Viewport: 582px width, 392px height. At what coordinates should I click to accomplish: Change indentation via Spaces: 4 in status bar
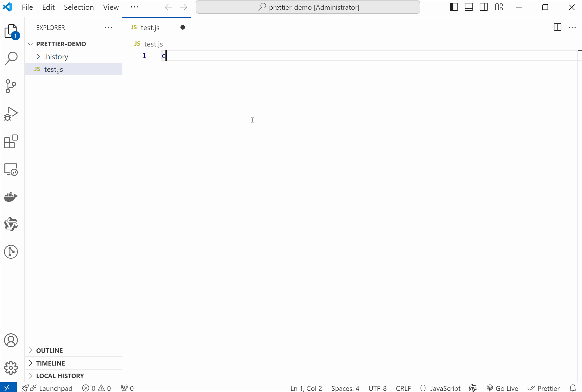tap(345, 388)
